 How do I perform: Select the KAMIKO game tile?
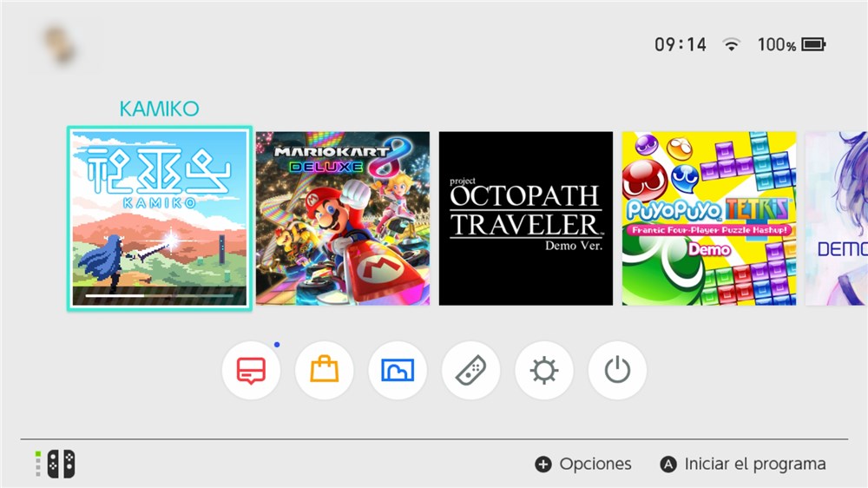pyautogui.click(x=160, y=218)
